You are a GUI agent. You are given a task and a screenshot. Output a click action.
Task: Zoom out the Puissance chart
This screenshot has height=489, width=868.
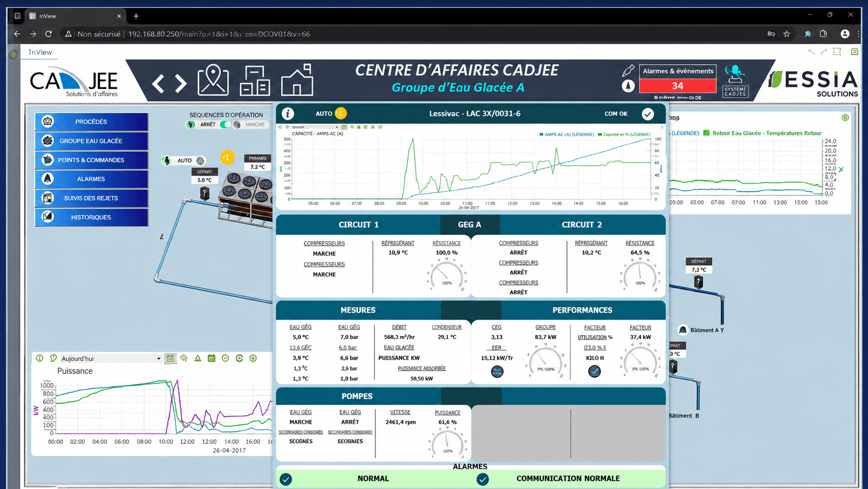(225, 358)
